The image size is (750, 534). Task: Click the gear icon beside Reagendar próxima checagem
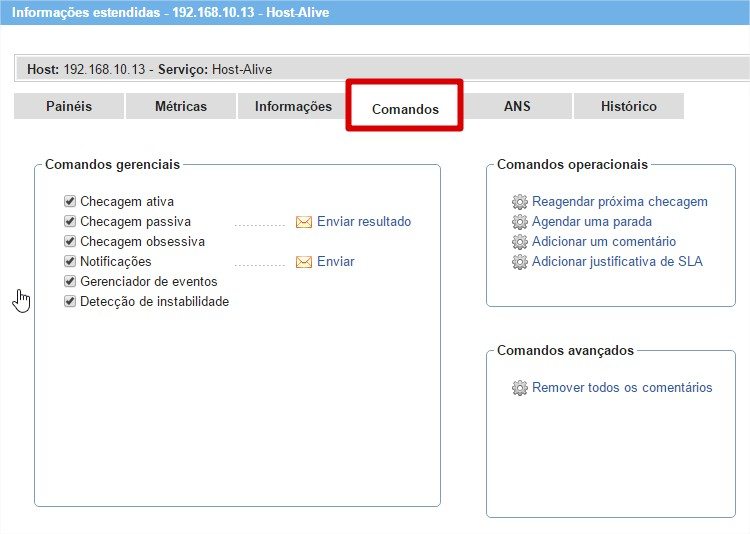pyautogui.click(x=519, y=202)
